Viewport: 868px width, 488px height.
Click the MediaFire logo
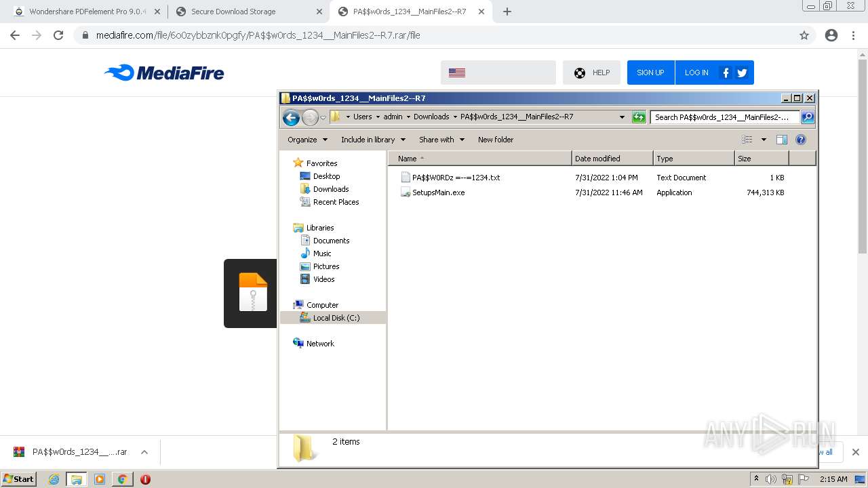pos(164,73)
